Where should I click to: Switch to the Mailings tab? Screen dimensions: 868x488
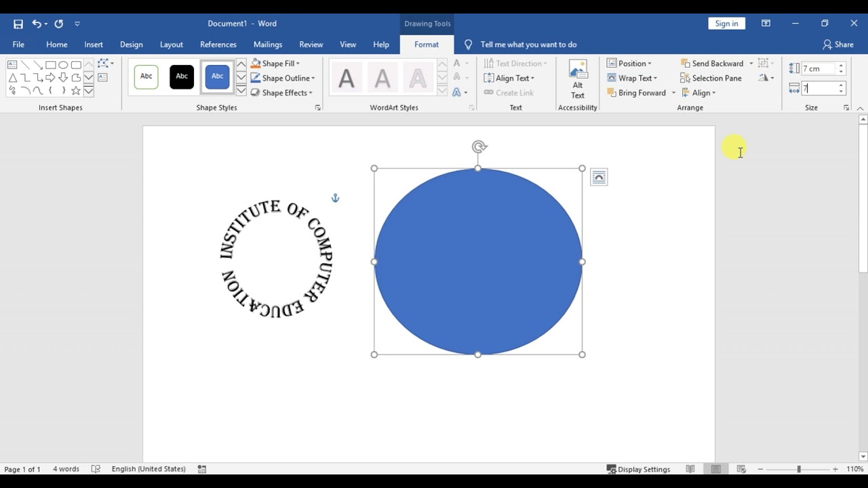268,45
